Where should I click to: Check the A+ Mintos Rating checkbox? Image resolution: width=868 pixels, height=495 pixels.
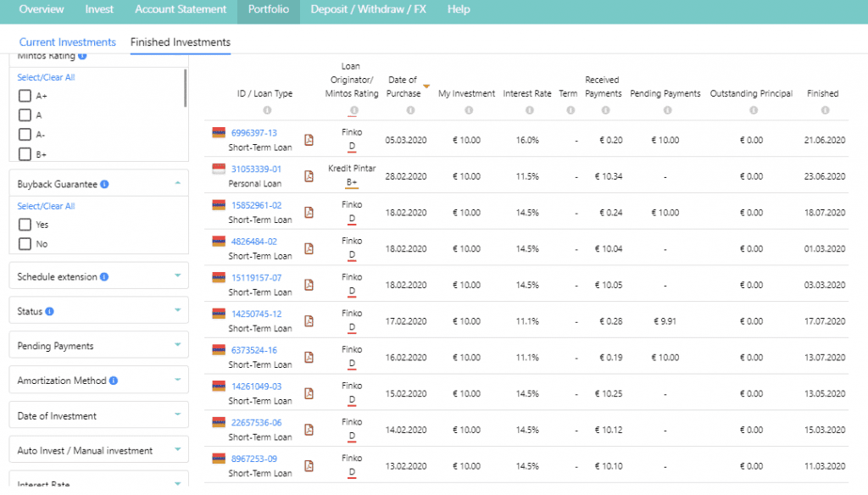pos(25,96)
